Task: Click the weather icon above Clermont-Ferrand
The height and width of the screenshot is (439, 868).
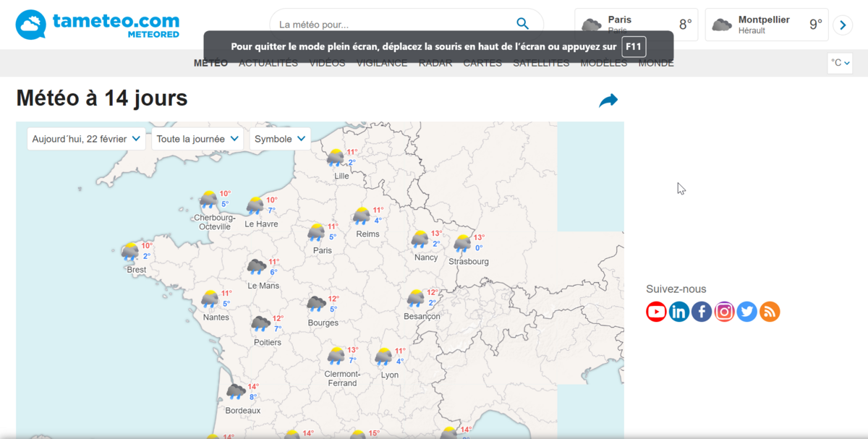Action: [336, 355]
